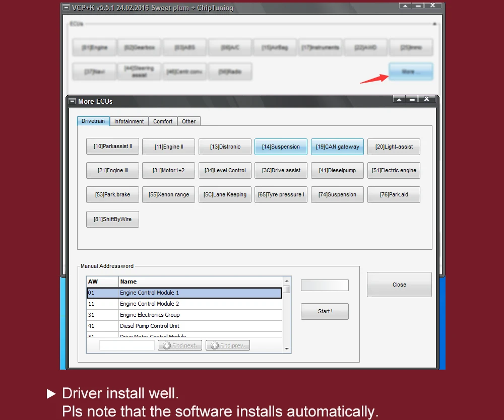The image size is (504, 420).
Task: Open [65]Tyre pressure I module
Action: click(x=281, y=194)
